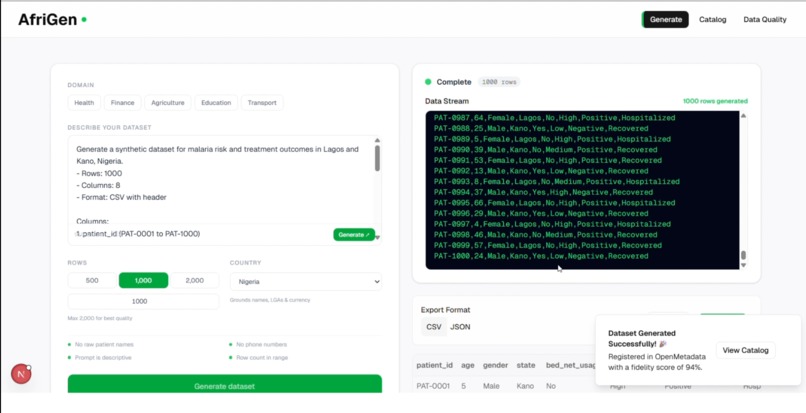Click the '1000 rows generated' text
Viewport: 806px width, 413px height.
[715, 101]
